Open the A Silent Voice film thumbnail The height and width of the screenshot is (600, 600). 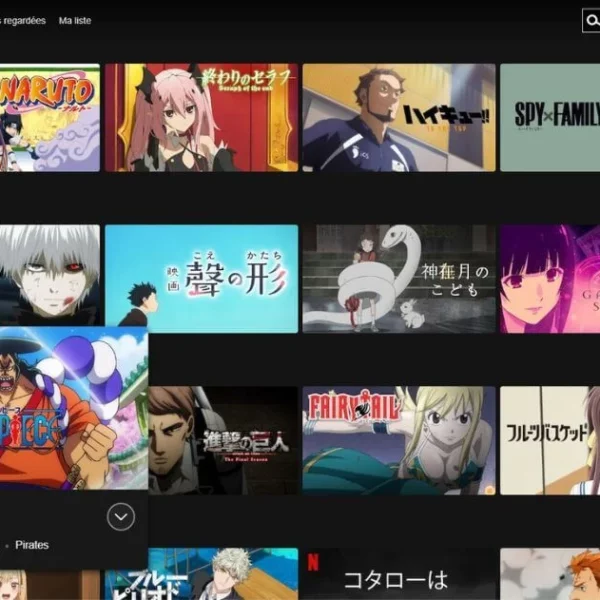tap(202, 279)
